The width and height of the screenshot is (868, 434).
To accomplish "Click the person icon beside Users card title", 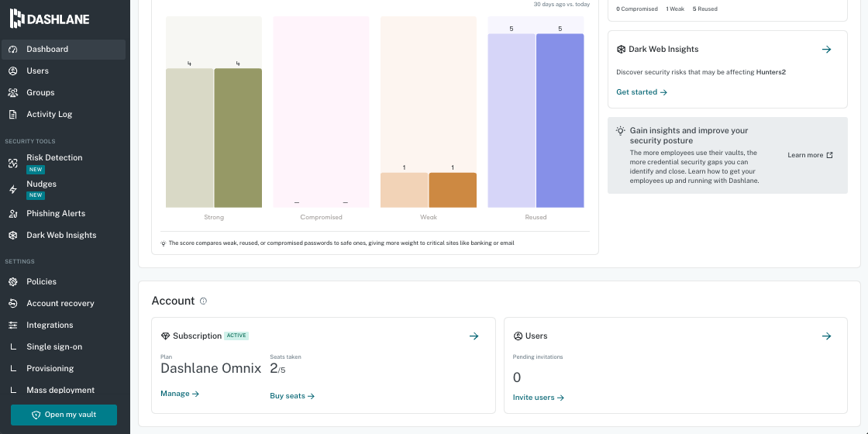I will [x=518, y=336].
